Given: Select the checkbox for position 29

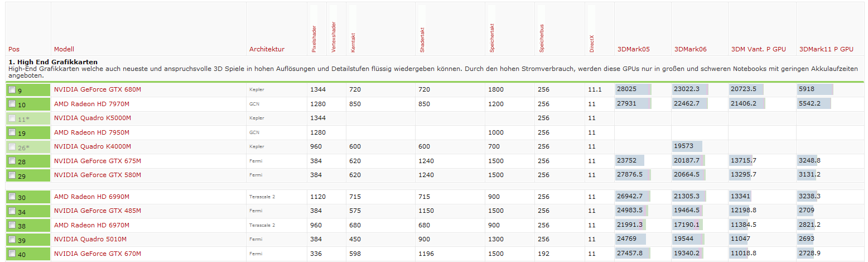Looking at the screenshot, I should pyautogui.click(x=12, y=175).
